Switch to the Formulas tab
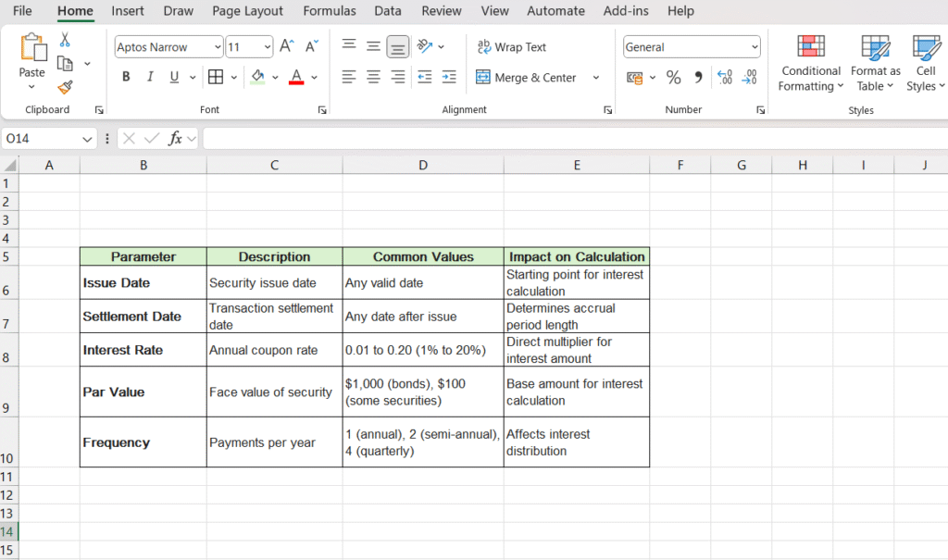The width and height of the screenshot is (948, 560). point(330,11)
